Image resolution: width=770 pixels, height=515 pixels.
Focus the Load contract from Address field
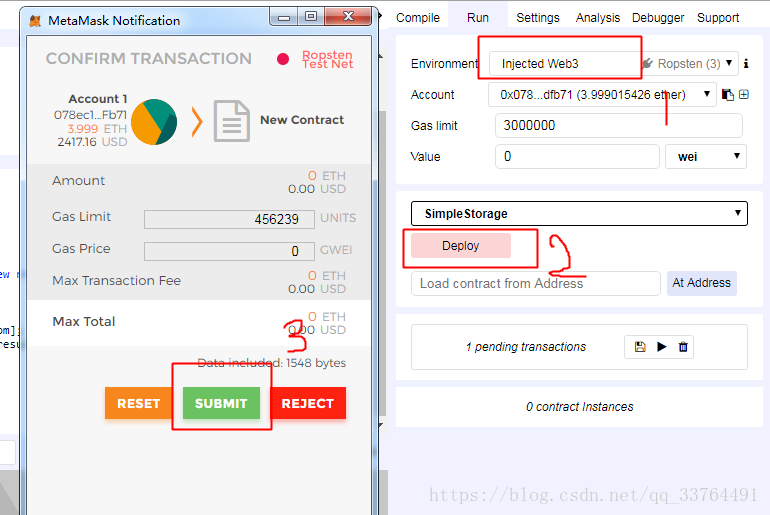pyautogui.click(x=535, y=283)
